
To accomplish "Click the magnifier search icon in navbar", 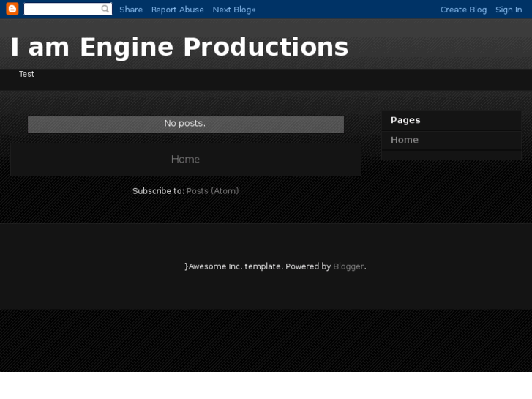I will click(x=105, y=9).
